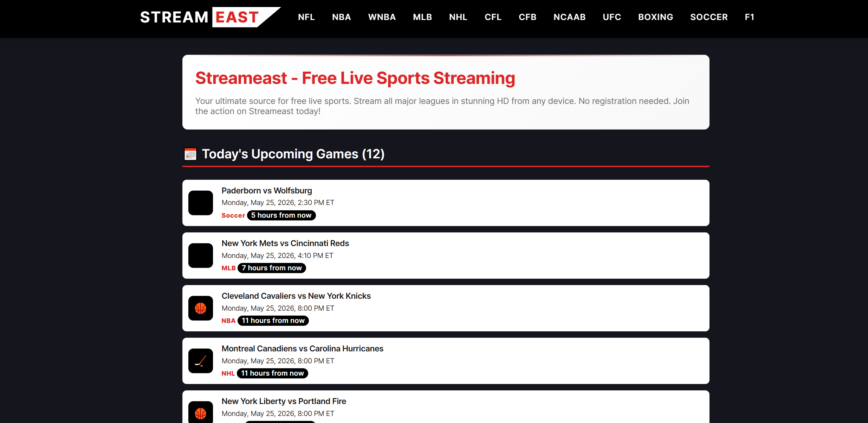Open the CFB navigation link
The height and width of the screenshot is (423, 868).
tap(527, 17)
